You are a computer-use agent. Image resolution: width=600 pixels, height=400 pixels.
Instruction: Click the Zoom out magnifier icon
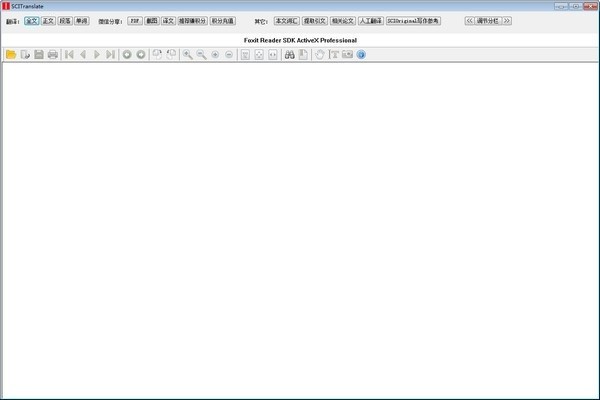(201, 54)
